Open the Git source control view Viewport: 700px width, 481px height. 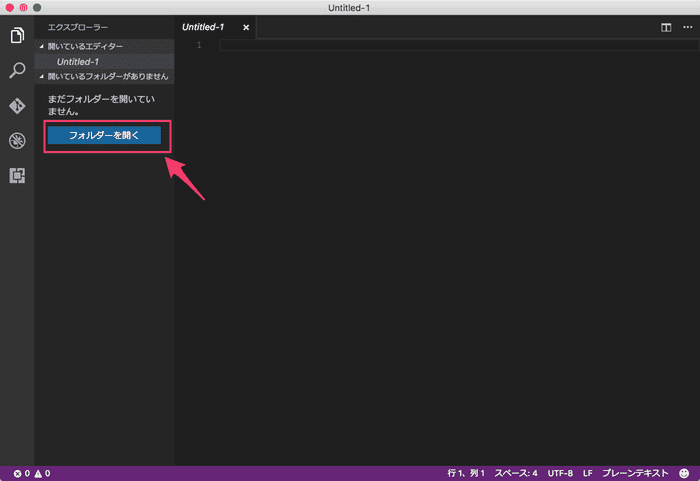(17, 106)
